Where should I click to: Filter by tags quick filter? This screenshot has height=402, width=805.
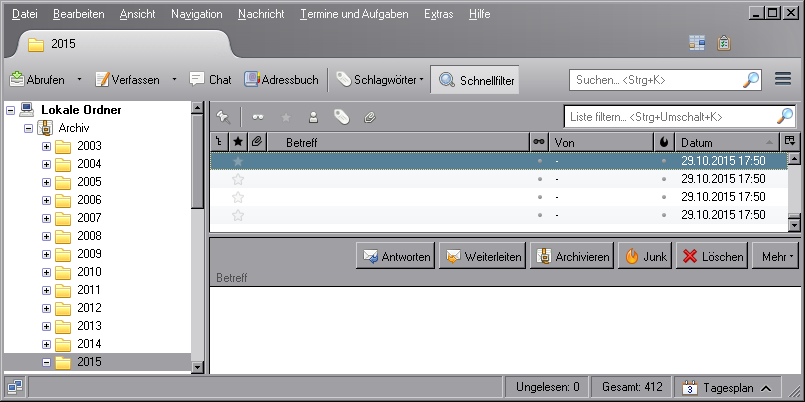click(x=341, y=117)
